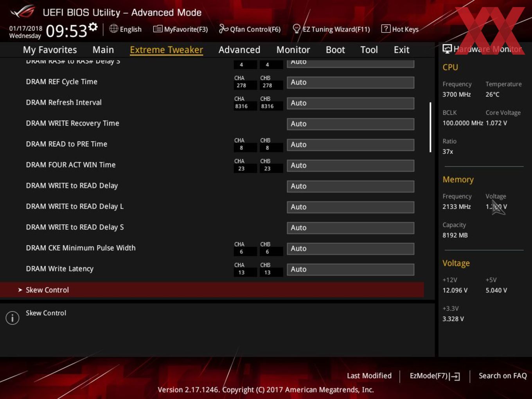
Task: Click the +3.3V value 3.328 V
Action: pos(453,319)
